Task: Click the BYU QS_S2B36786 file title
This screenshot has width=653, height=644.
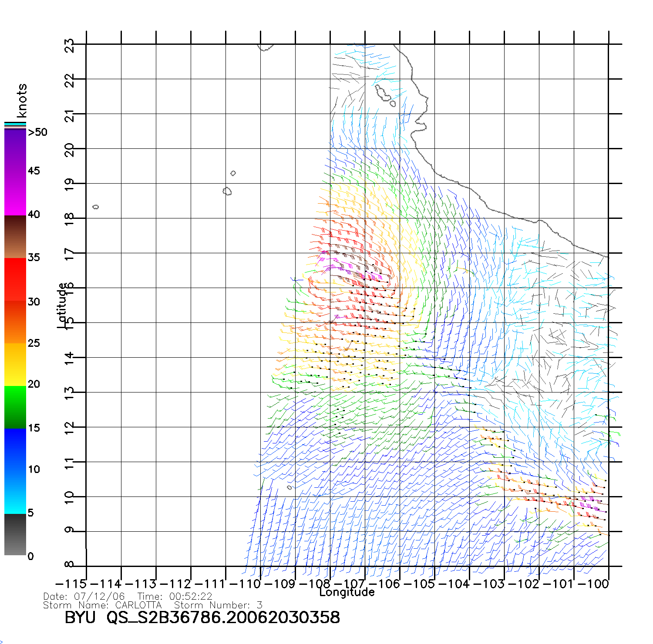Action: click(x=202, y=617)
